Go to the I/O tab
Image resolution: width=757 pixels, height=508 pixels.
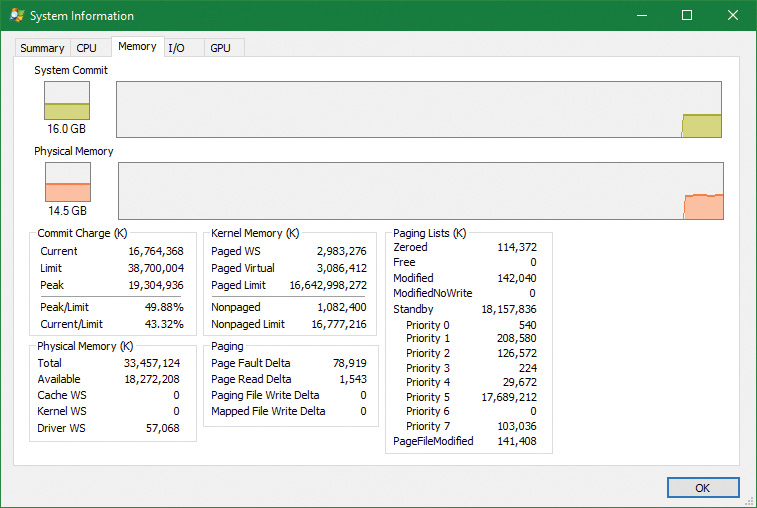point(176,48)
